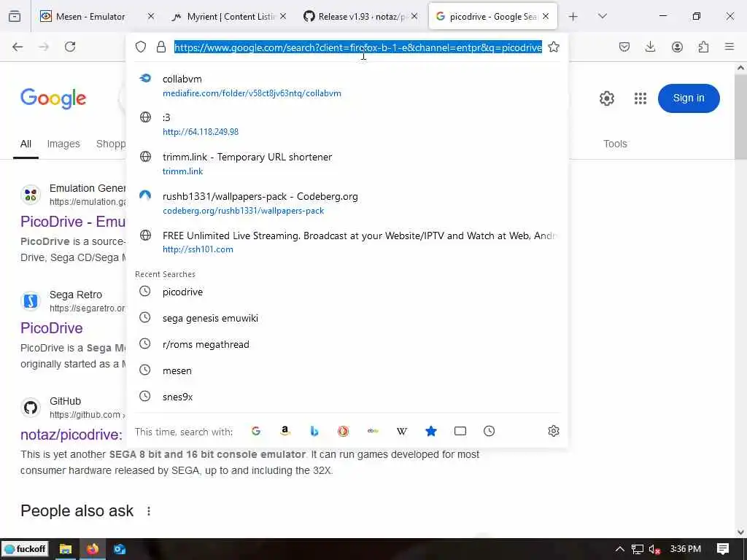The image size is (747, 560).
Task: Open the notification center
Action: 723,549
